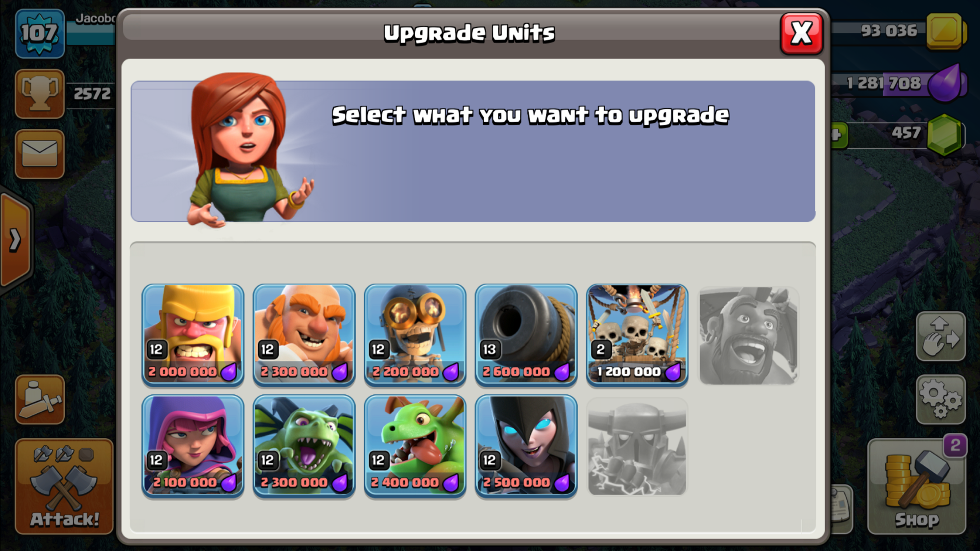Tap the locked Super P.E.K.K.A card

(637, 446)
